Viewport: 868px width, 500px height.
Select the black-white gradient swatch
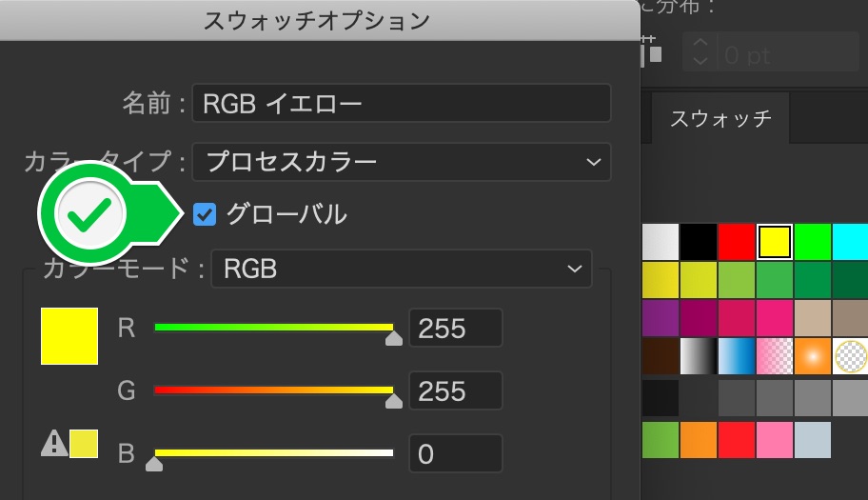coord(698,356)
